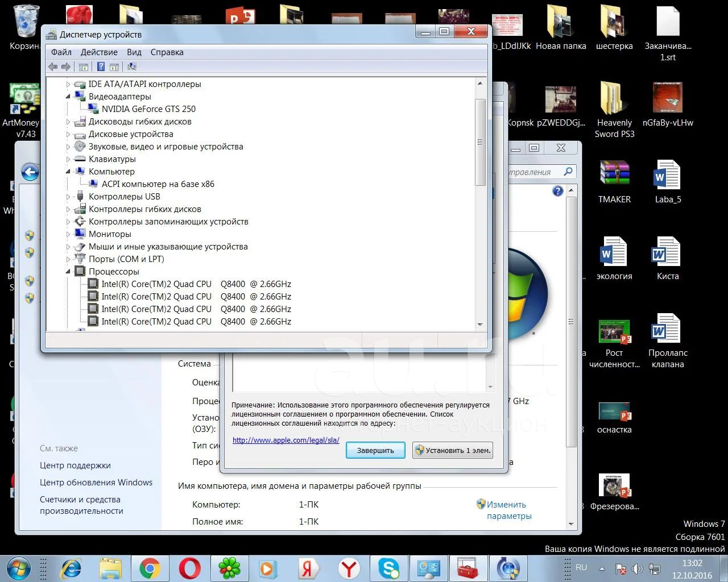The height and width of the screenshot is (582, 728).
Task: Open the Вид menu
Action: pos(134,52)
